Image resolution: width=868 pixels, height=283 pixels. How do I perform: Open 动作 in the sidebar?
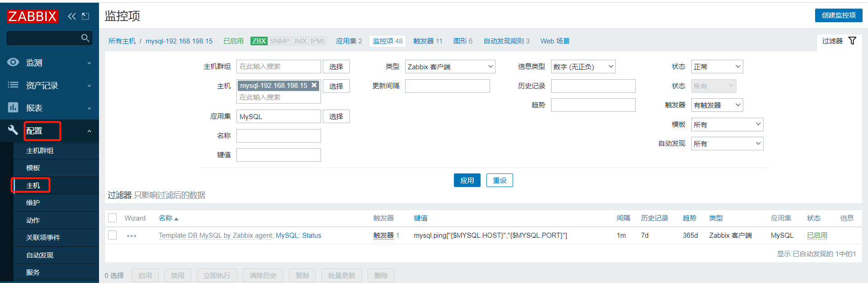tap(56, 221)
